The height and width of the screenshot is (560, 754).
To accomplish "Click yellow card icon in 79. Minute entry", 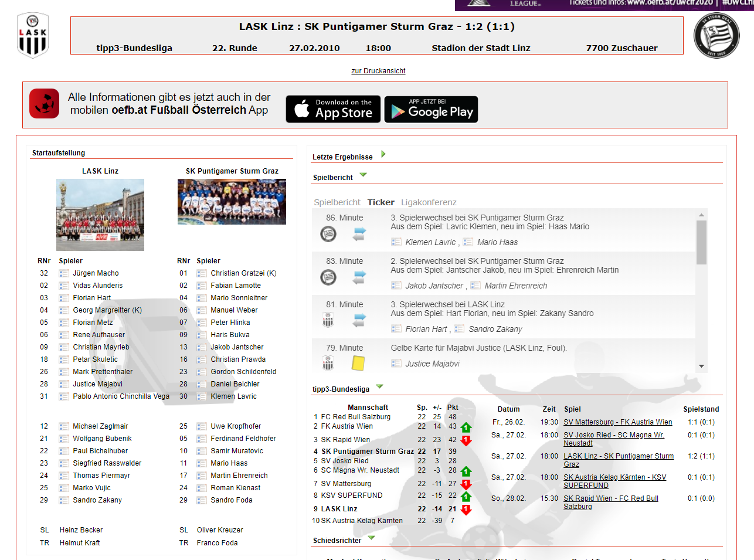I will coord(358,364).
